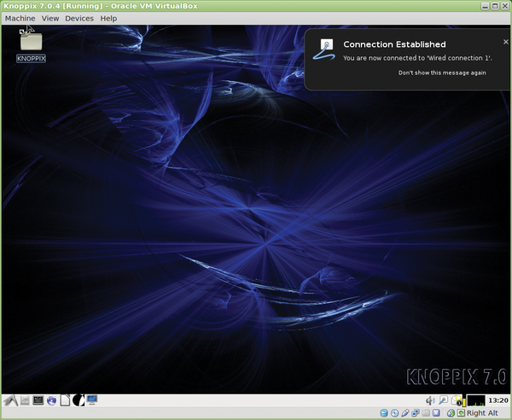Click the VirtualBox optical disk status icon

(394, 413)
